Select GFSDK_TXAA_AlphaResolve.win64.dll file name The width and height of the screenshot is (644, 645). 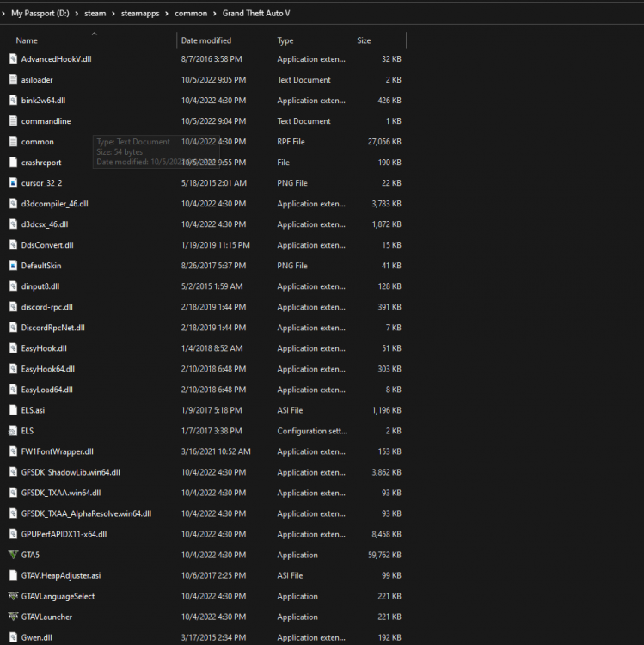click(x=86, y=513)
